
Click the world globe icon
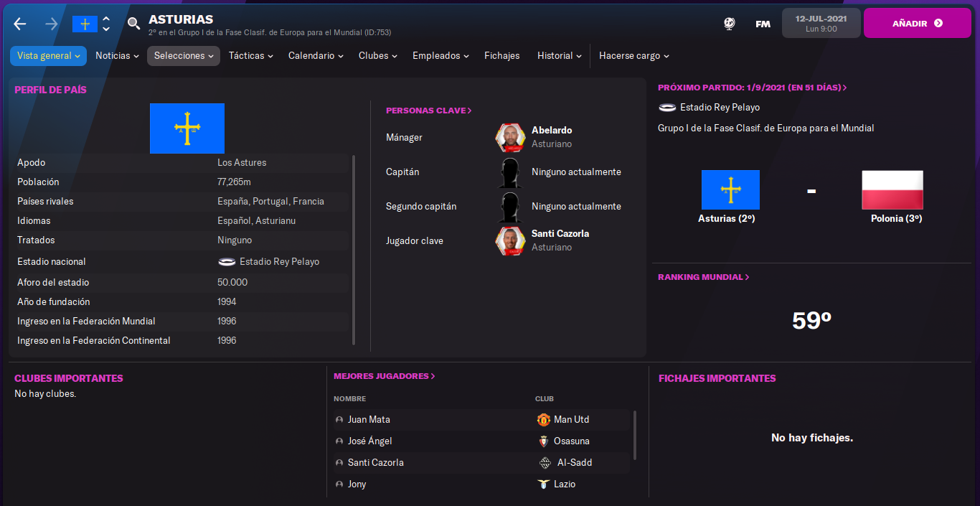729,24
